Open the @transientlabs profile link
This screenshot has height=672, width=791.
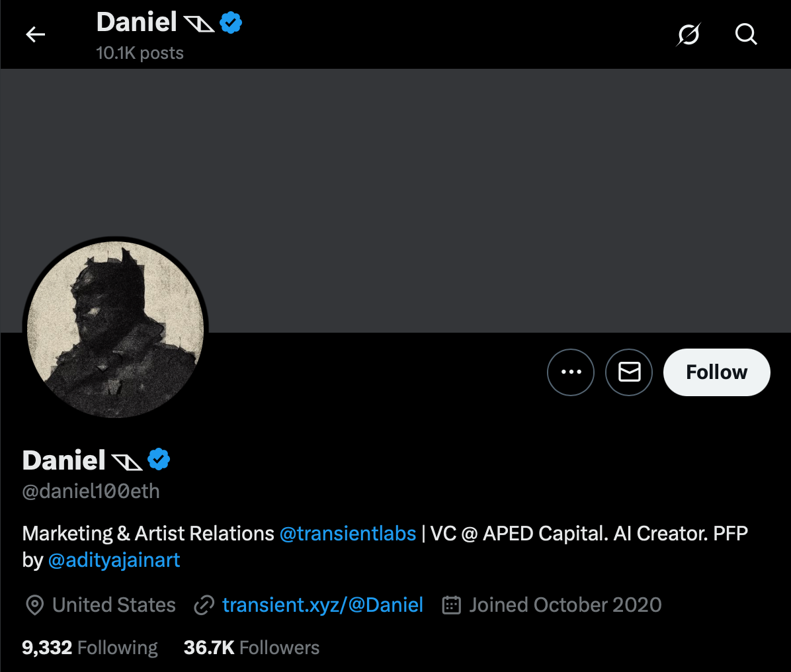(347, 533)
